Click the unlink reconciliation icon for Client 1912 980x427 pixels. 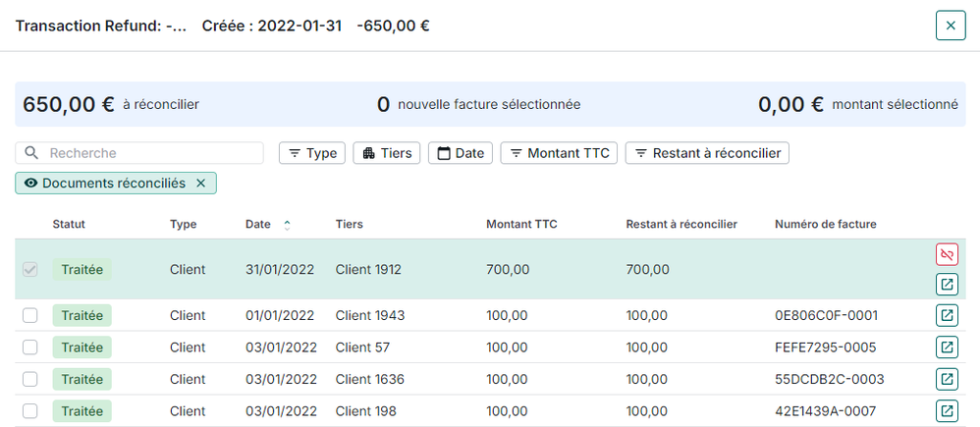[947, 255]
